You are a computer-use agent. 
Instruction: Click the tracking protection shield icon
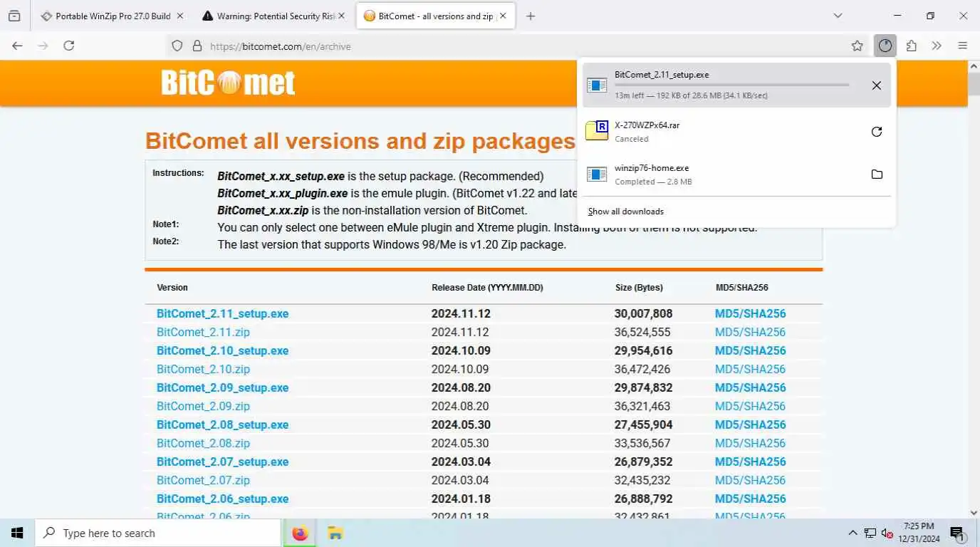coord(177,46)
